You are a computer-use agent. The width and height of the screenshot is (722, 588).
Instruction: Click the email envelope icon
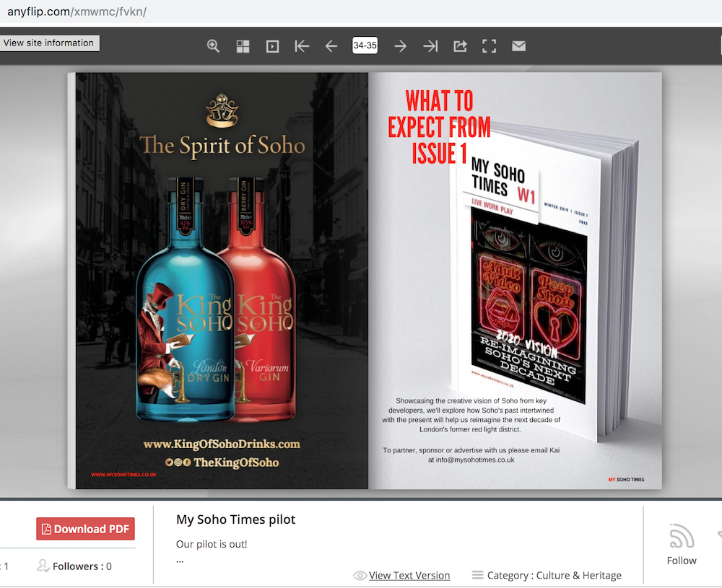tap(518, 46)
